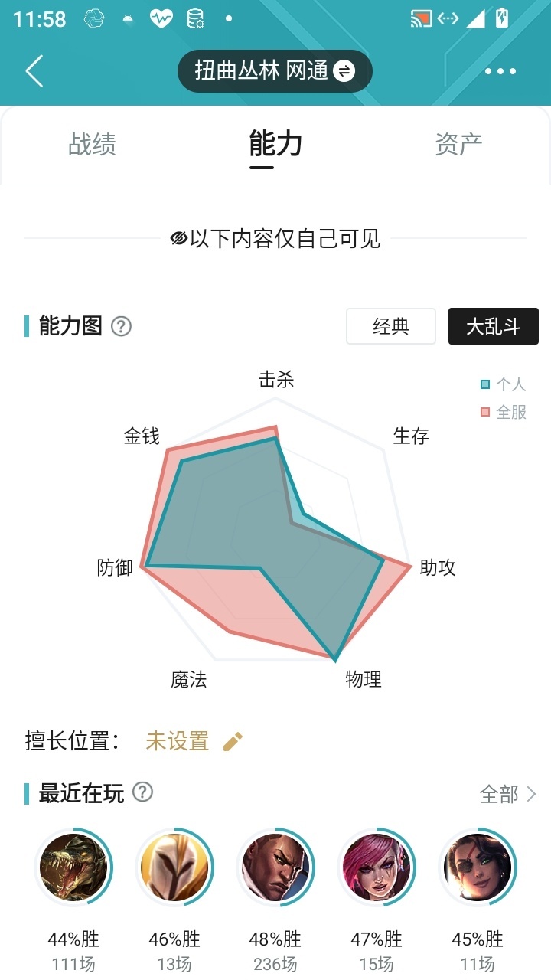This screenshot has width=551, height=980.
Task: Open help icon beside 最近在玩
Action: 143,792
